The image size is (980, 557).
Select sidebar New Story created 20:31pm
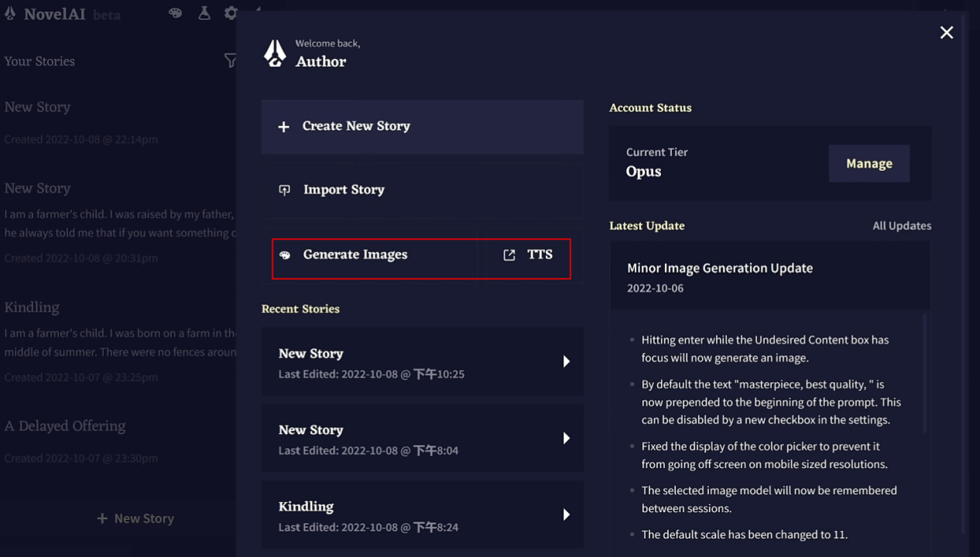point(118,223)
